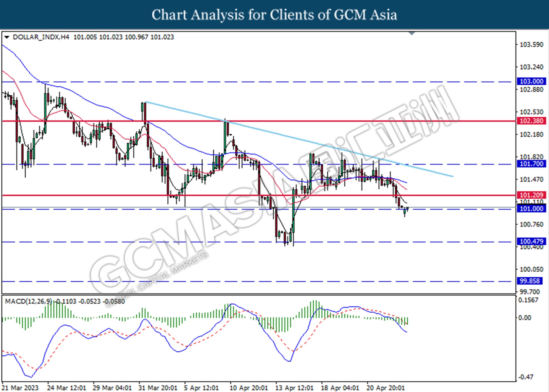Click the 0.1567 MACD scale value

click(528, 300)
